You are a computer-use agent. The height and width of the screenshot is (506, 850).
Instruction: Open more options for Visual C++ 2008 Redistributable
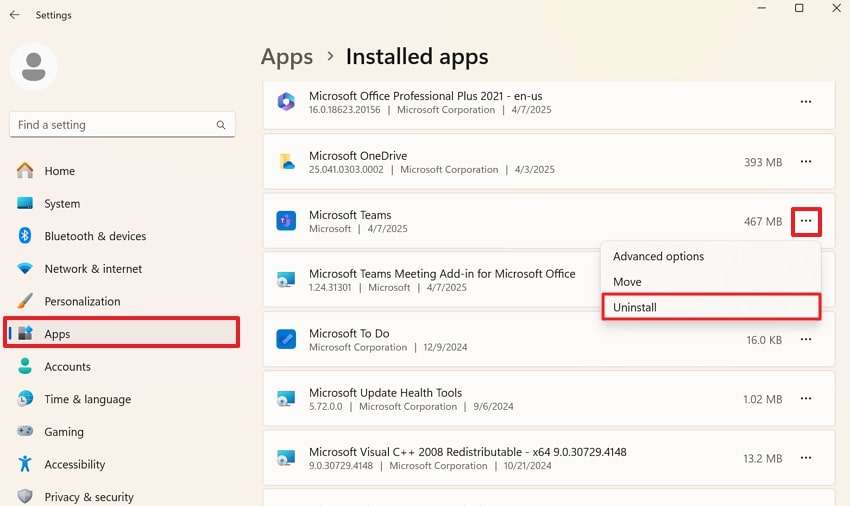[x=806, y=458]
